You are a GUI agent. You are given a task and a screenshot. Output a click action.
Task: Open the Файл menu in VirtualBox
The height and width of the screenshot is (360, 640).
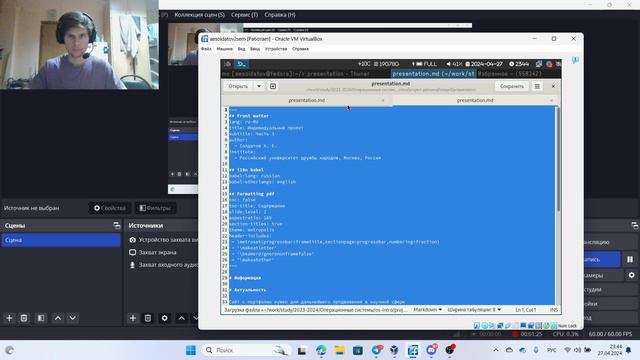[x=206, y=49]
